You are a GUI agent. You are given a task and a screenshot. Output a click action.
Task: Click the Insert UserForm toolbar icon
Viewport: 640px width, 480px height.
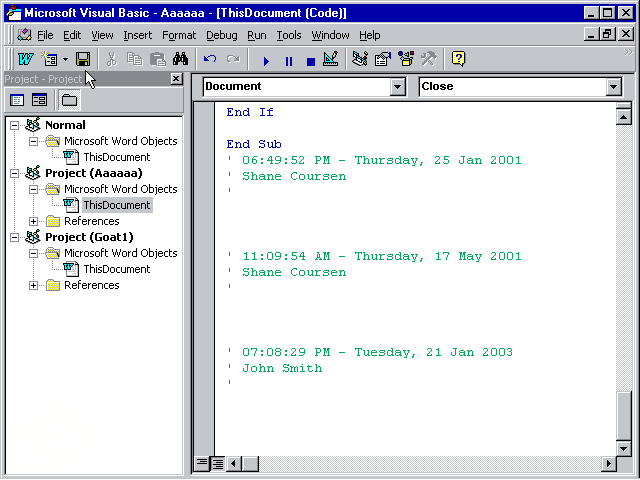(50, 59)
